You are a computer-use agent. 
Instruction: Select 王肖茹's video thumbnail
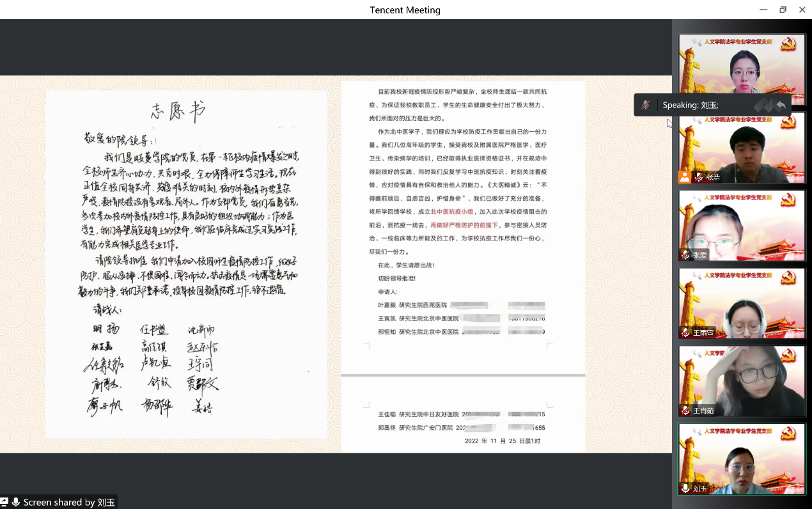[742, 381]
